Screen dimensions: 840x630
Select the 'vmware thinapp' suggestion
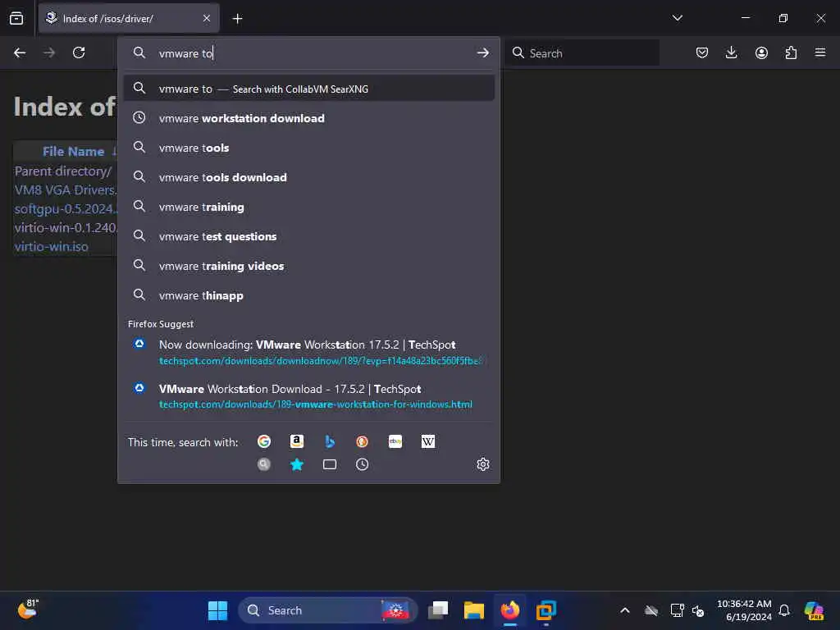coord(309,295)
